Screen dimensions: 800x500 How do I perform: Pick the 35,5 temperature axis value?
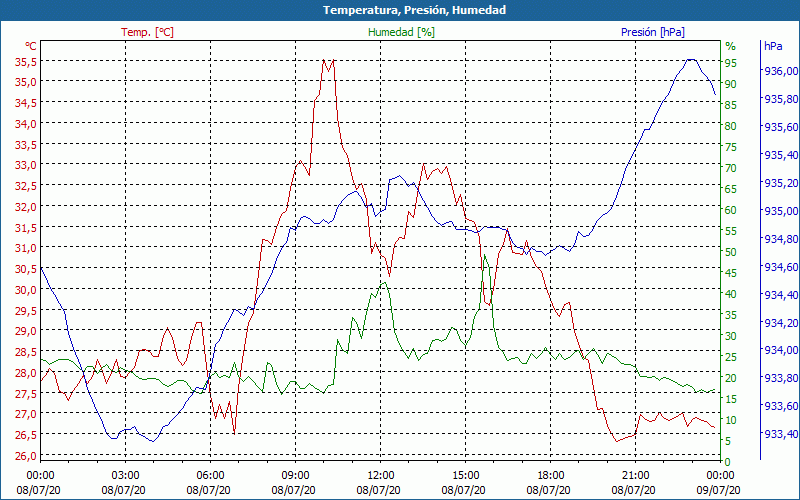tap(26, 61)
